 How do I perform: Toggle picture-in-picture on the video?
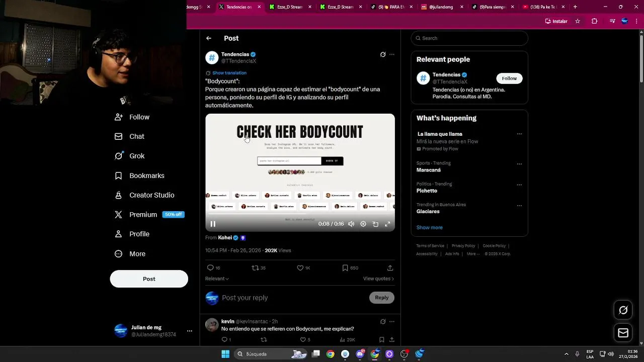[375, 224]
